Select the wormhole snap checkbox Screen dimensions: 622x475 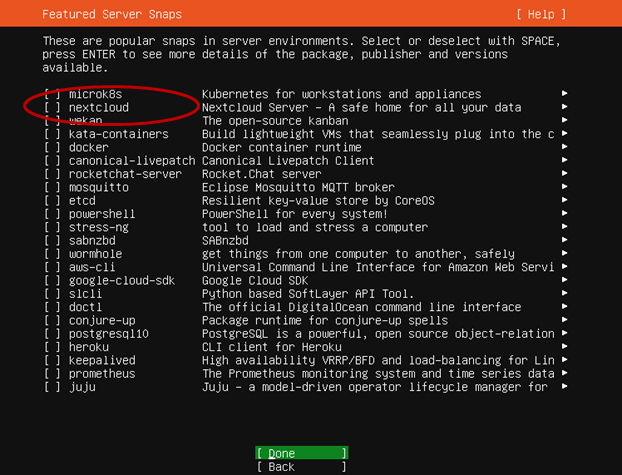52,254
